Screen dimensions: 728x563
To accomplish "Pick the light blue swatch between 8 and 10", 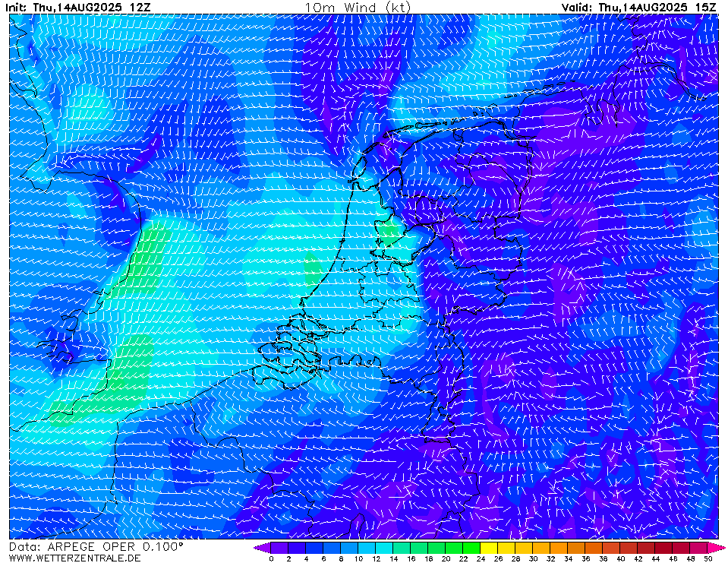I will pos(350,548).
